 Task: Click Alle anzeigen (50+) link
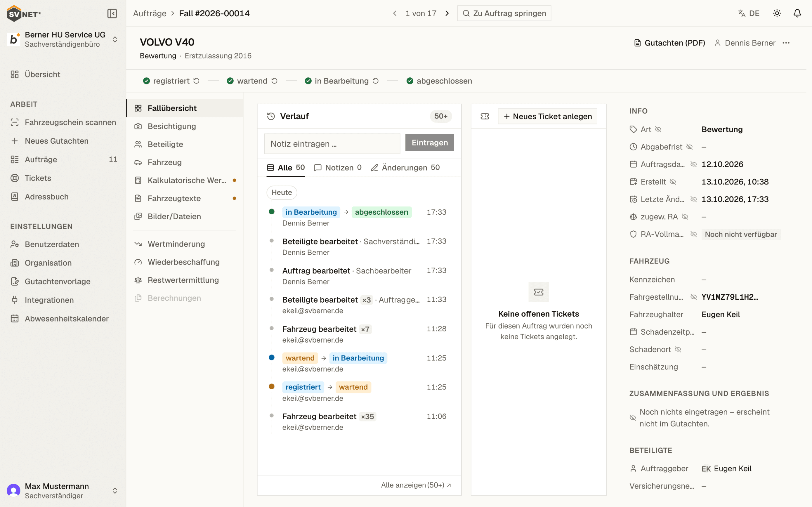pos(416,485)
